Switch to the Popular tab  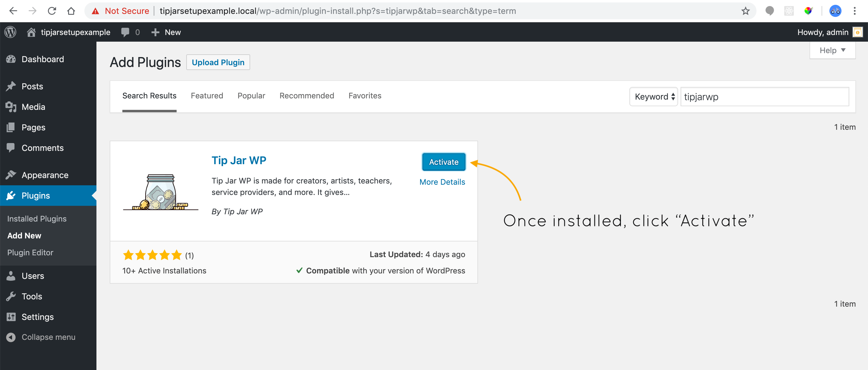click(251, 96)
